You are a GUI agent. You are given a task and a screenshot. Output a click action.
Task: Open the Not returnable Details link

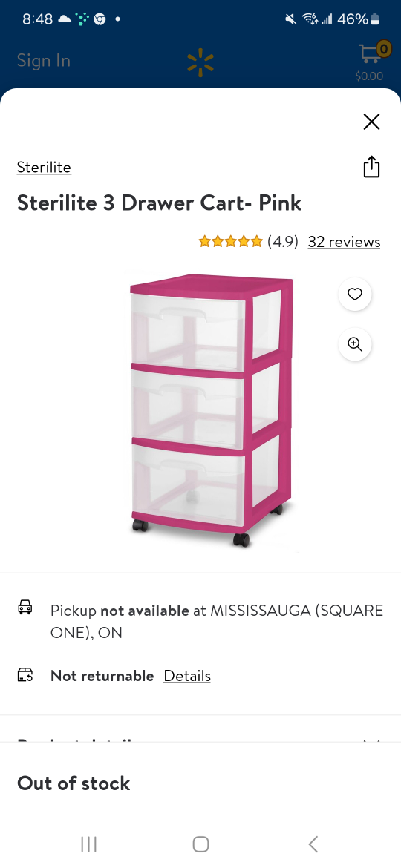186,676
